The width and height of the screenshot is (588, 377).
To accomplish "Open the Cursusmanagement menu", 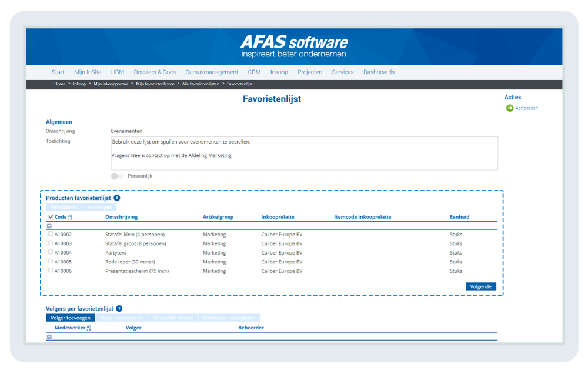I will pyautogui.click(x=212, y=72).
